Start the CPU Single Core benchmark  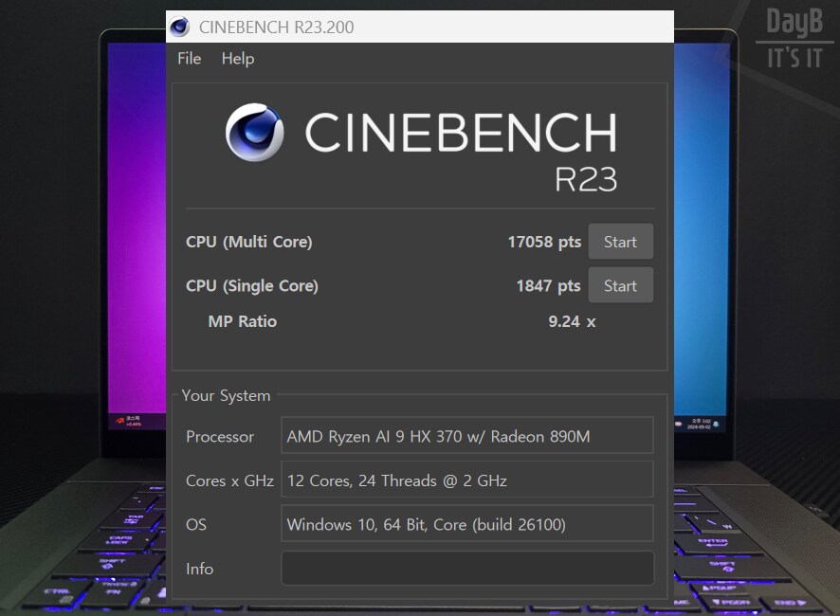coord(621,285)
